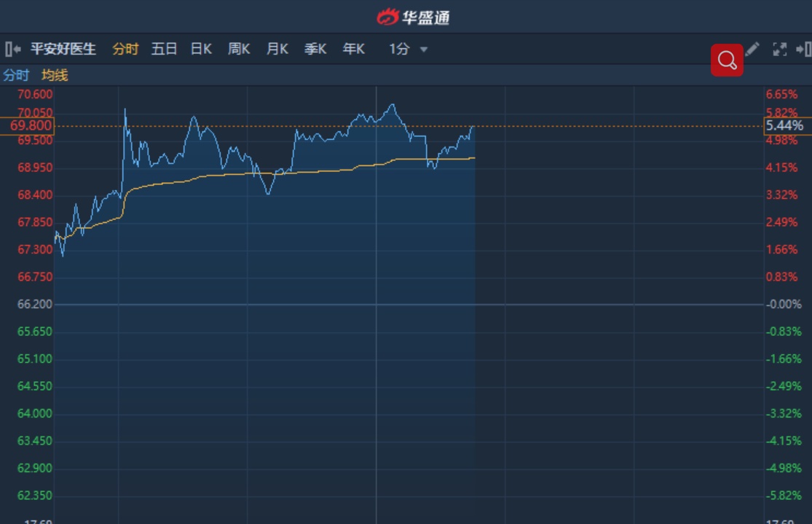Open the 五日 five-day chart tab
Screen dimensions: 812x524
[x=164, y=50]
